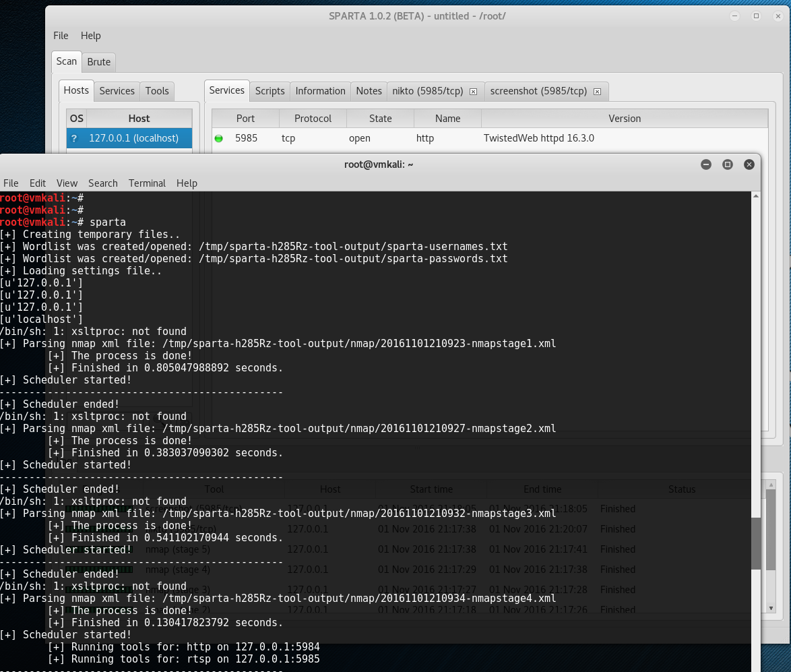The height and width of the screenshot is (672, 791).
Task: Select host 127.0.0.1 (localhost)
Action: 133,138
